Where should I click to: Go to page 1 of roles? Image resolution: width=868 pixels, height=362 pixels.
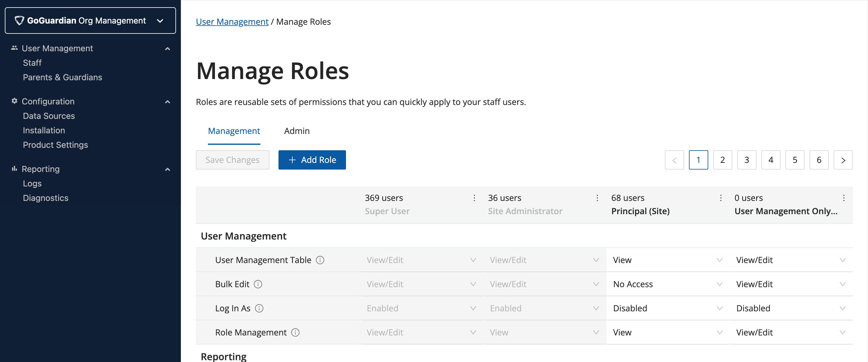click(x=699, y=160)
